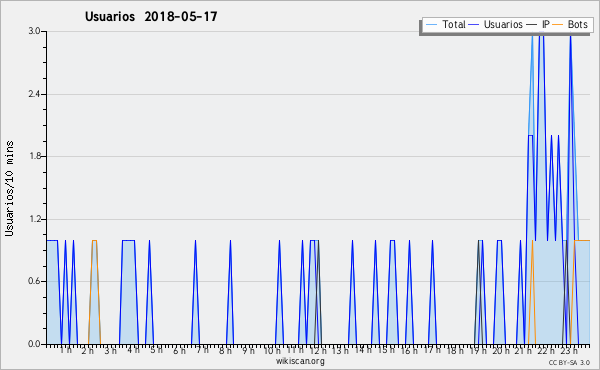Click the x-axis label '16 h'
The image size is (600, 370).
409,350
